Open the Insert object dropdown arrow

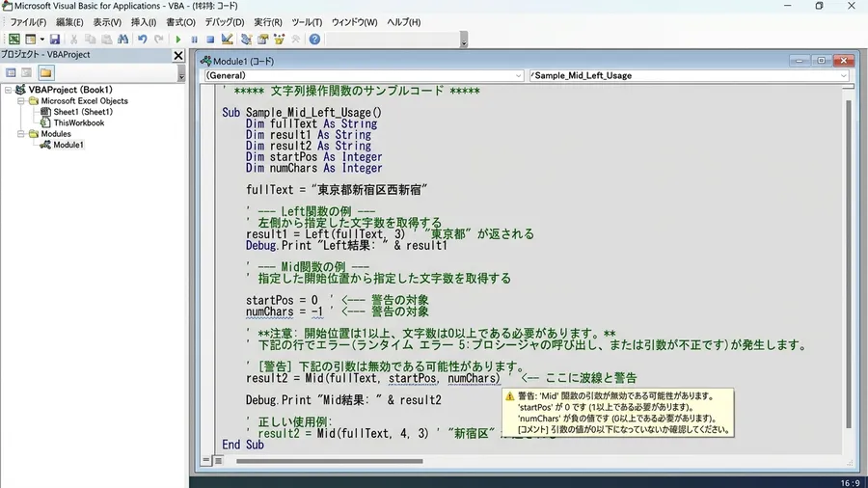tap(42, 40)
